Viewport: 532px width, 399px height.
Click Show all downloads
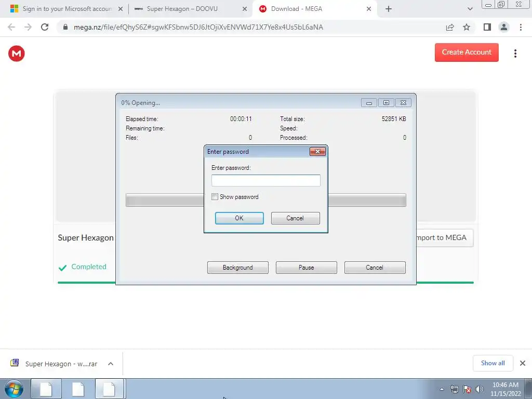(x=493, y=363)
